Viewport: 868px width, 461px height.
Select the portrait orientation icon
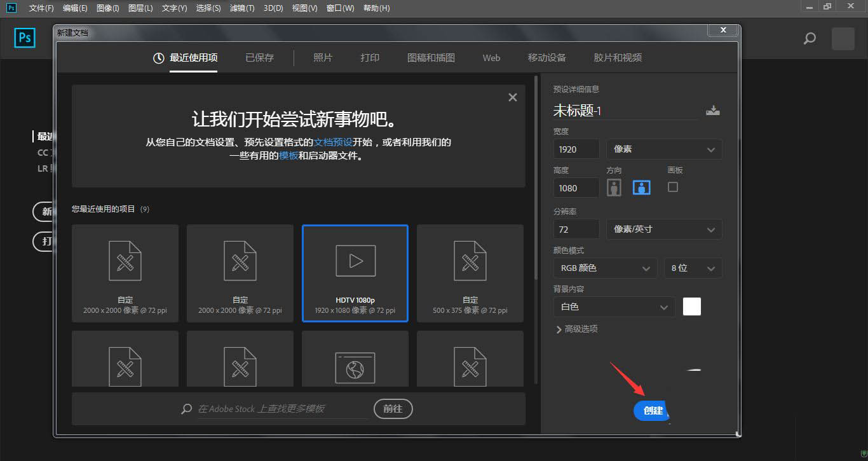[x=613, y=188]
